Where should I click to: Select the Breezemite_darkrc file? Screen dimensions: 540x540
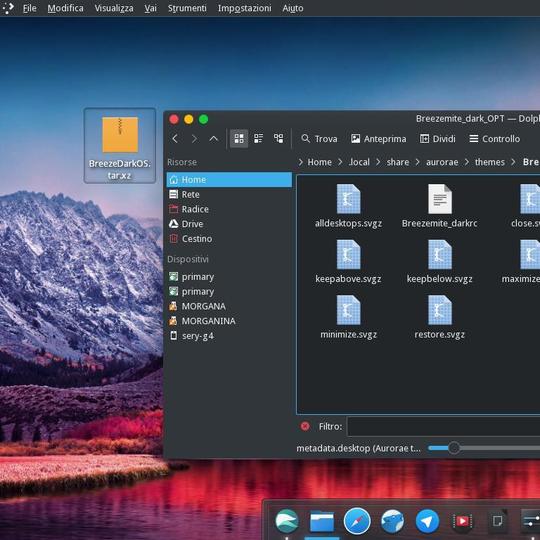(439, 207)
